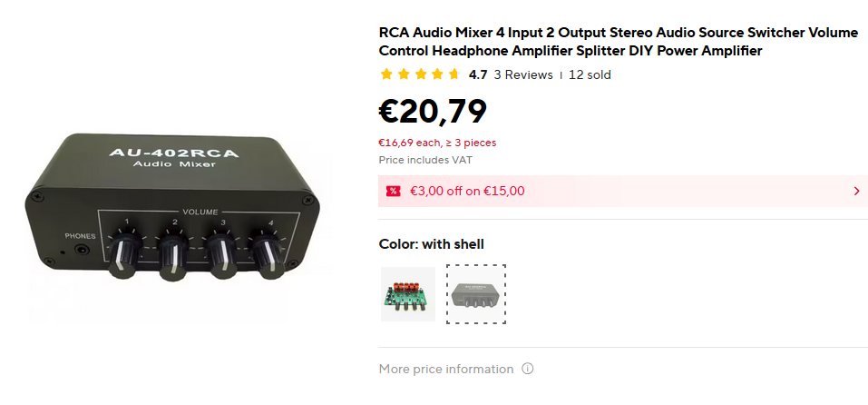Image resolution: width=868 pixels, height=405 pixels.
Task: Click the info icon beside More price information
Action: [528, 370]
